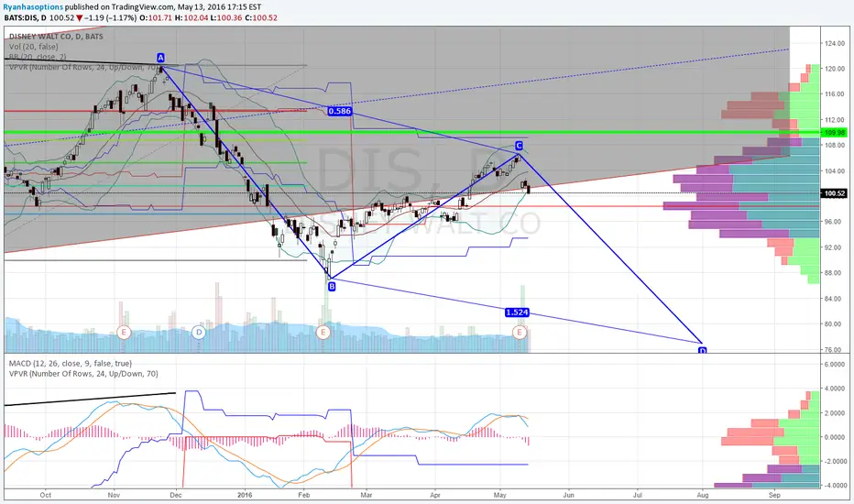854x504 pixels.
Task: Click 76.00 on the price axis
Action: [x=834, y=349]
